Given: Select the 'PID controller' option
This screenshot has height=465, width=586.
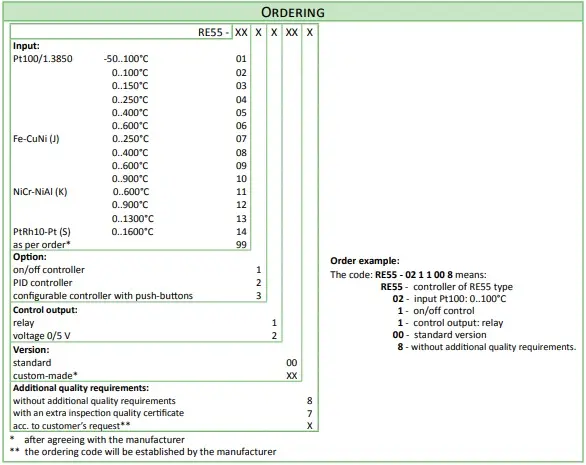Looking at the screenshot, I should coord(43,283).
